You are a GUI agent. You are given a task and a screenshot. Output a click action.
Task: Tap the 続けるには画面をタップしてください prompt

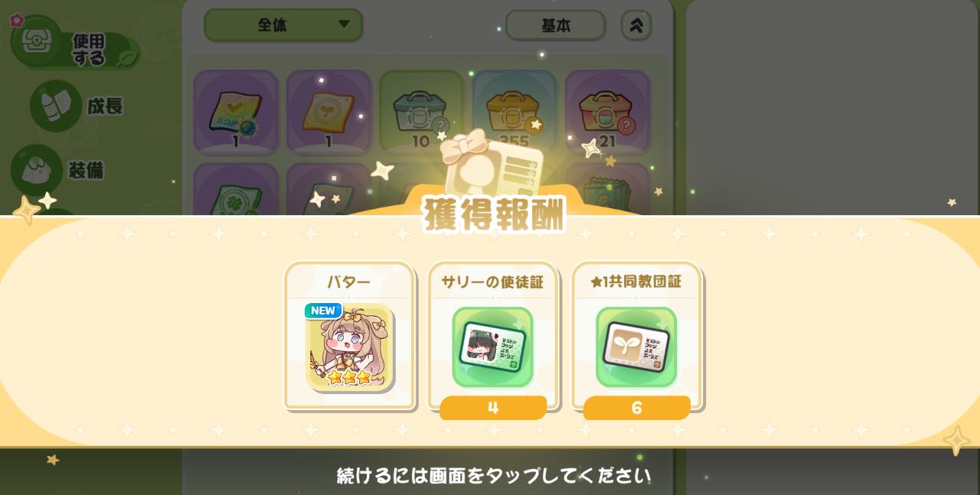click(x=494, y=476)
